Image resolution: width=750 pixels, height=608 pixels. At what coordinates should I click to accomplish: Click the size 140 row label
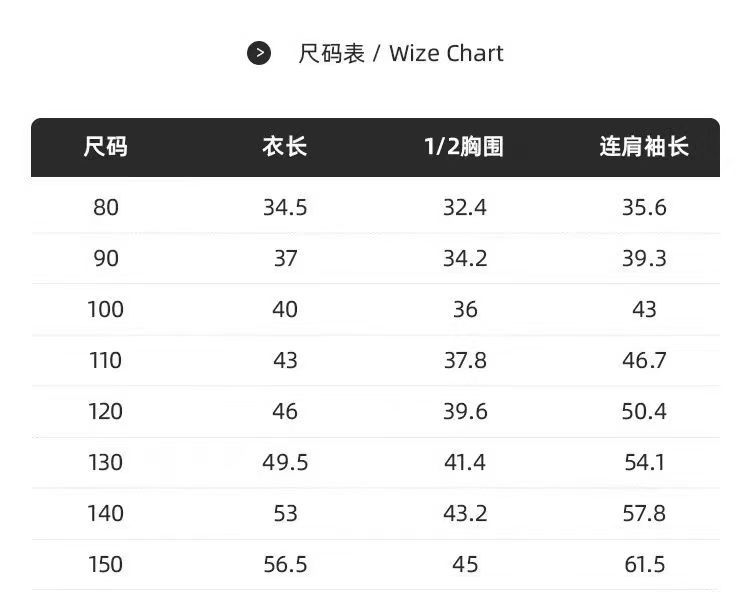click(x=105, y=514)
